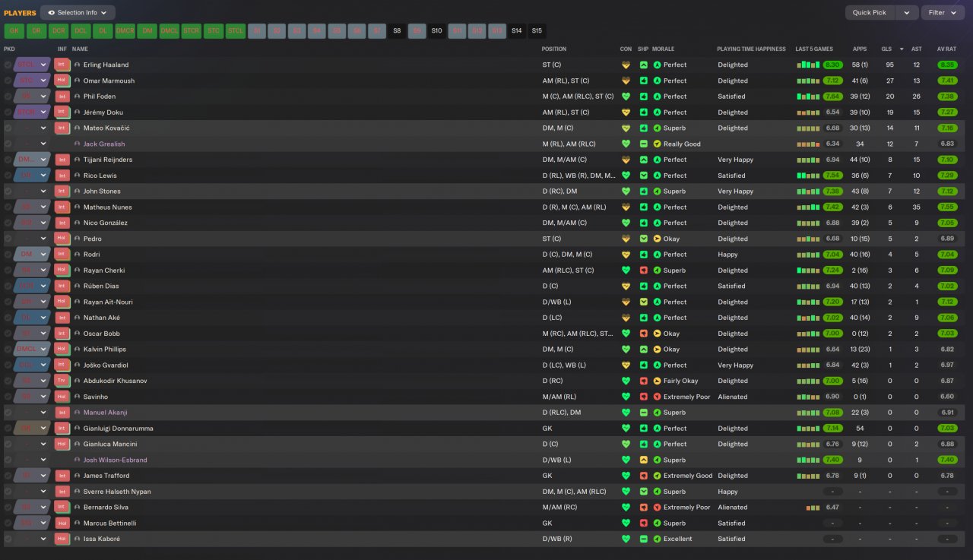Click Josh Wilson-Esbrand's sharpness icon
Viewport: 973px width, 560px height.
click(x=643, y=460)
